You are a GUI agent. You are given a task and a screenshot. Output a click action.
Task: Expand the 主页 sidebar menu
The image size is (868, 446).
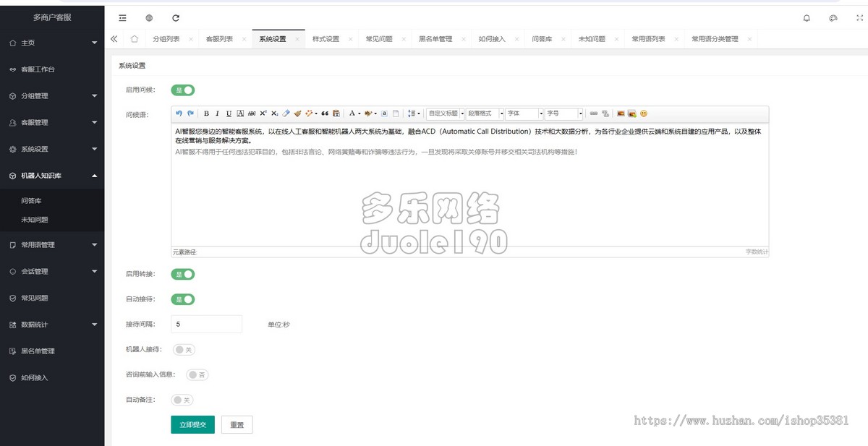coord(52,43)
